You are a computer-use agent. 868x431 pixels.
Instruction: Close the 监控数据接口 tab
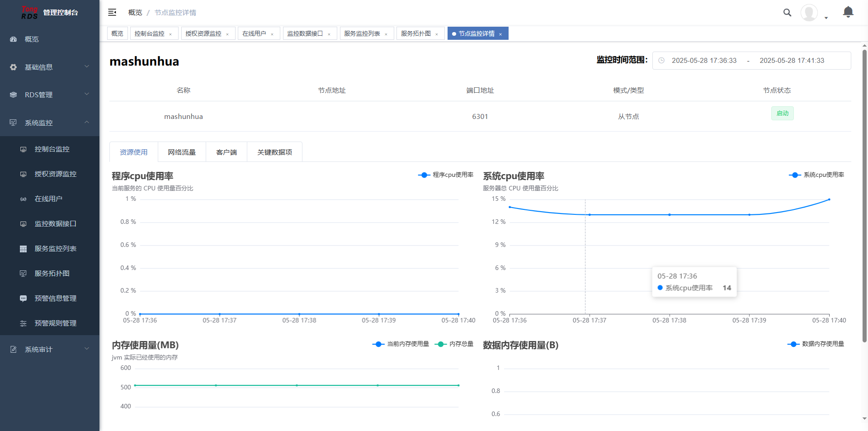pos(329,34)
